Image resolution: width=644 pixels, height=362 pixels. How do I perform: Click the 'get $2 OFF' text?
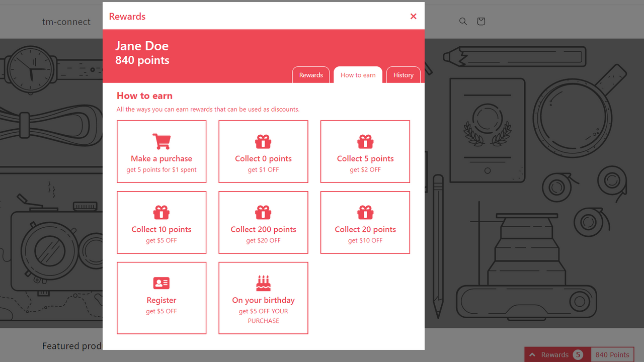[x=365, y=170]
